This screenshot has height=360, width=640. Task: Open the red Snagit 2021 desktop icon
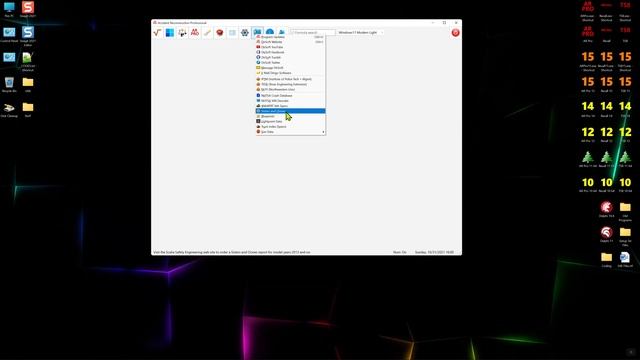pyautogui.click(x=28, y=9)
